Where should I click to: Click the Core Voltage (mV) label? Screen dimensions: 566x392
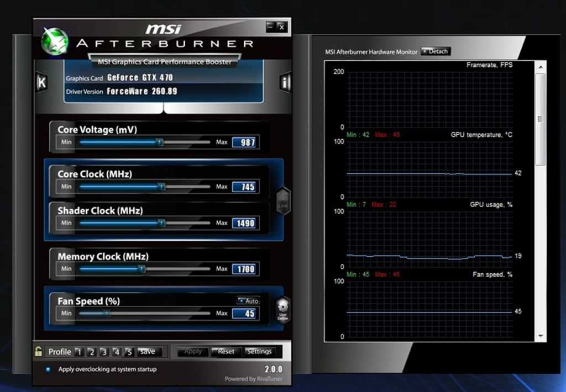(97, 130)
